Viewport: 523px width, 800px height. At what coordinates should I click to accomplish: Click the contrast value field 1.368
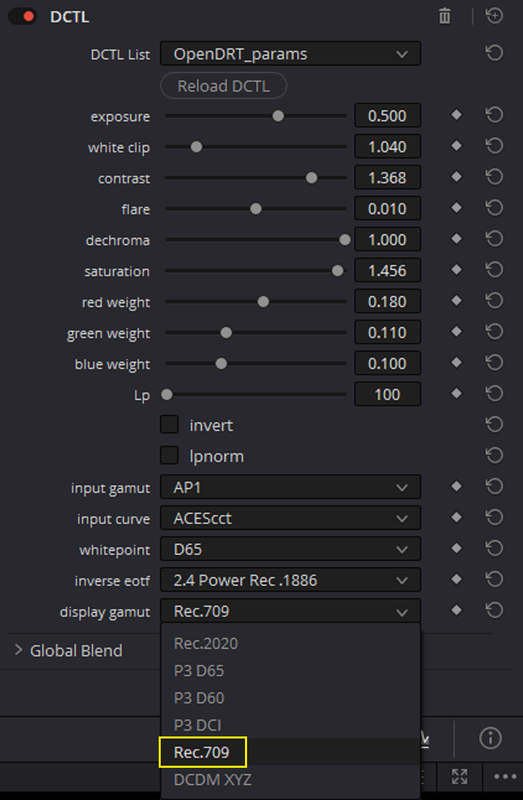[x=388, y=178]
